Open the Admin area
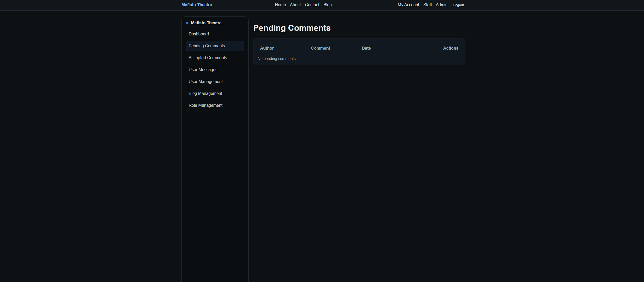Viewport: 644px width, 282px height. coord(441,5)
